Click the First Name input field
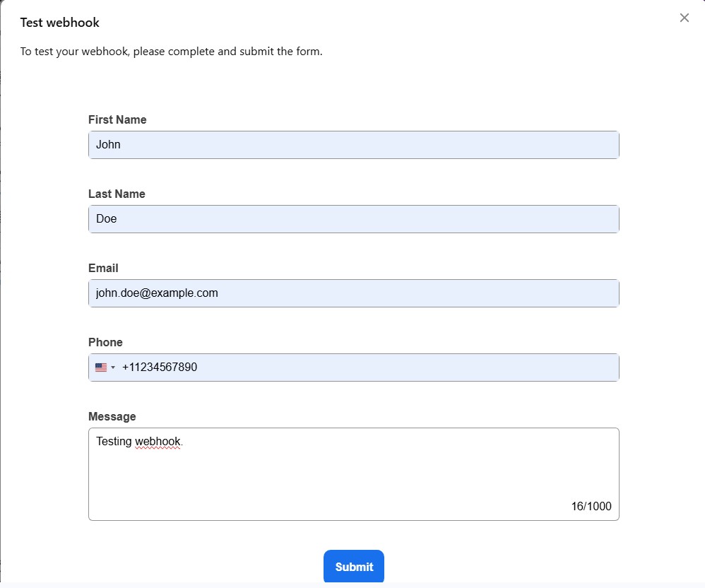This screenshot has width=705, height=588. click(x=354, y=145)
